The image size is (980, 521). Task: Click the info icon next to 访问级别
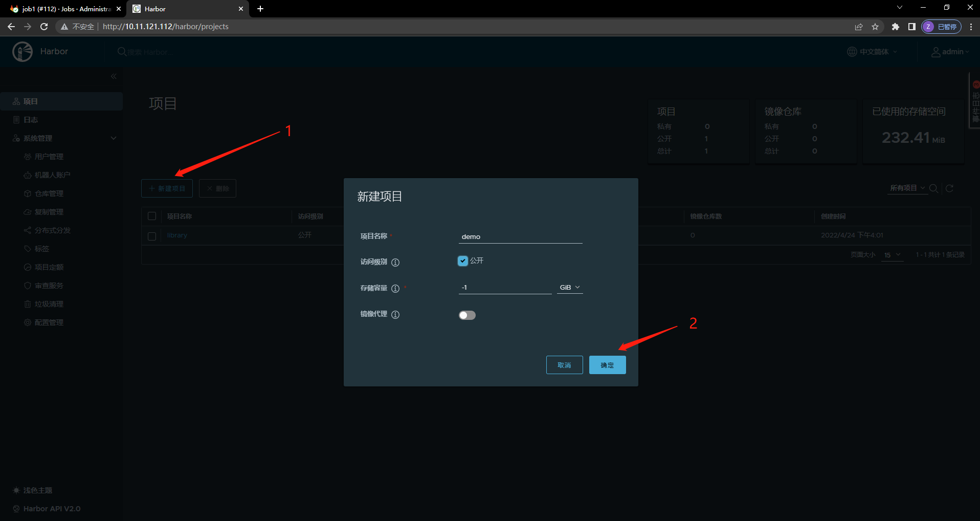(395, 262)
